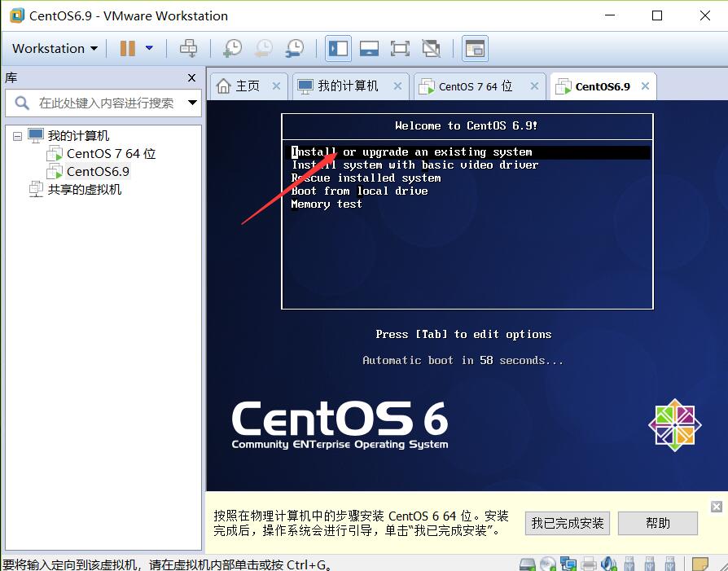The image size is (728, 571).
Task: Select 我的计算机 in the library tree
Action: (x=78, y=136)
